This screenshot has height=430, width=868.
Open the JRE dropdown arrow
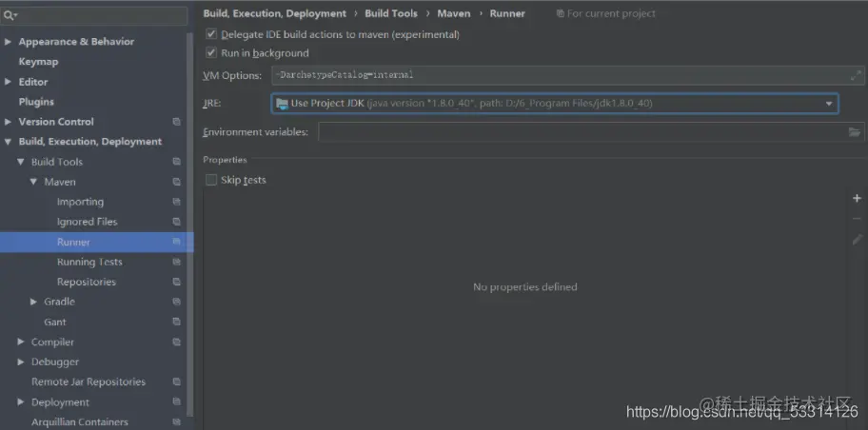(x=829, y=104)
